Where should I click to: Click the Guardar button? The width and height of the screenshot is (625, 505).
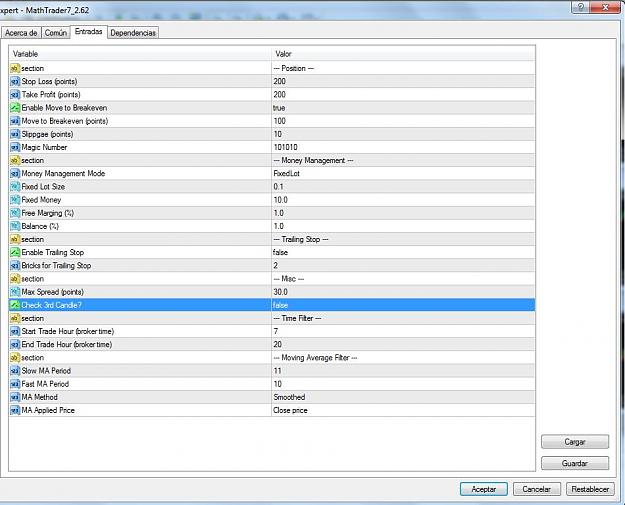click(575, 463)
